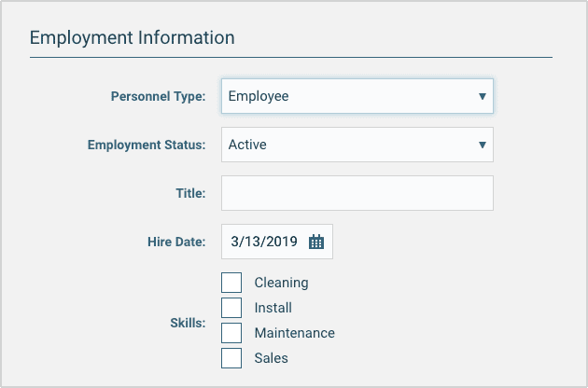Select the Employment Status field showing Active

click(345, 145)
